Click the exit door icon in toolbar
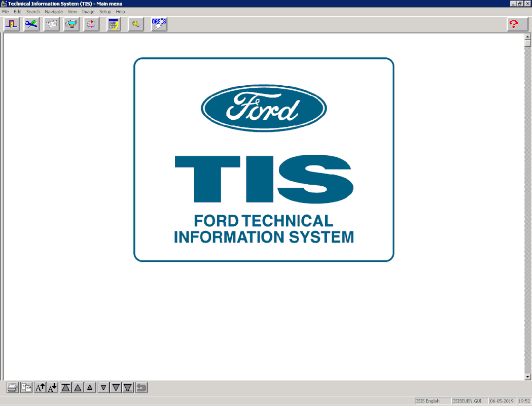Image resolution: width=532 pixels, height=406 pixels. pyautogui.click(x=12, y=24)
